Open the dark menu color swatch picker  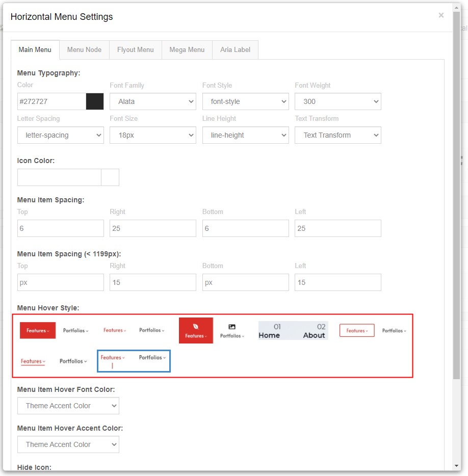[95, 101]
